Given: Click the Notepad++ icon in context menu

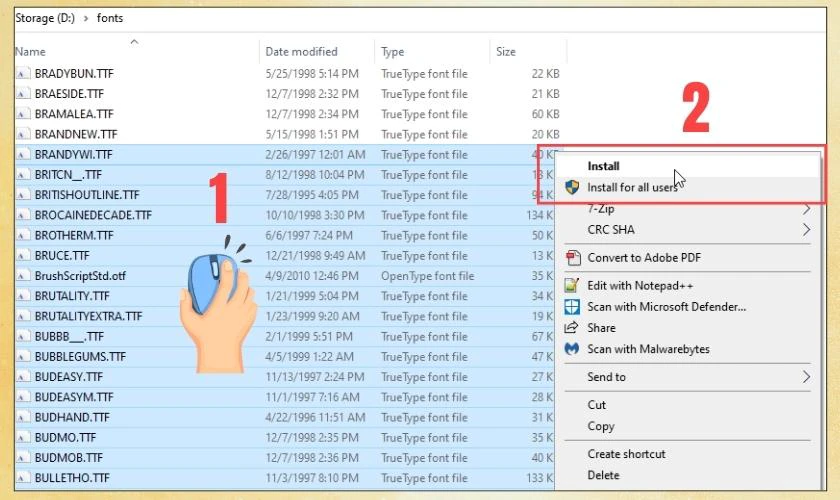Looking at the screenshot, I should pyautogui.click(x=572, y=286).
